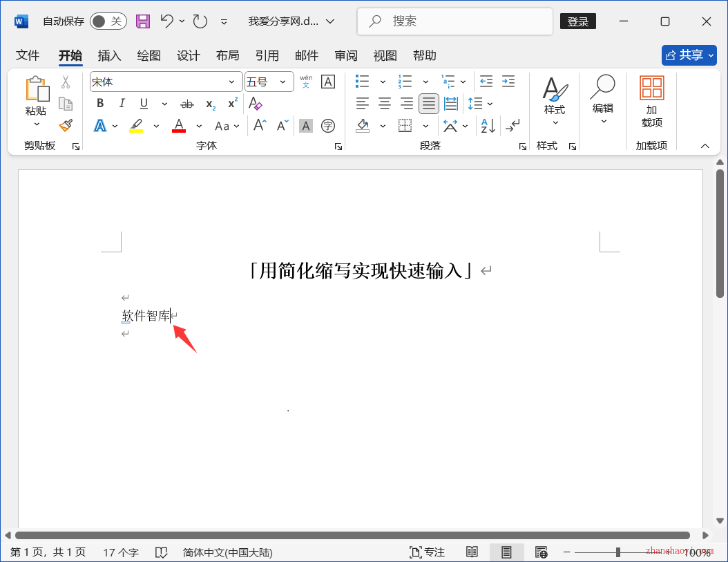Screen dimensions: 728x562
Task: Collapse the ribbon with the chevron
Action: pos(705,146)
